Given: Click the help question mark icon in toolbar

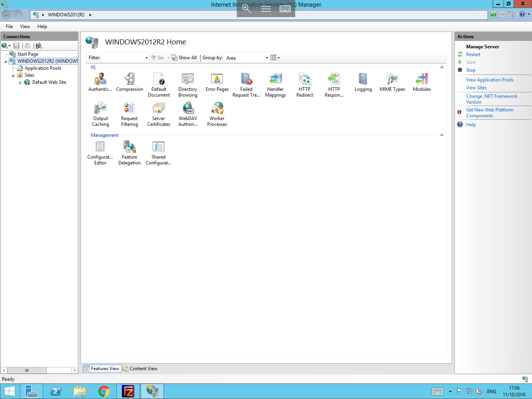Looking at the screenshot, I should (x=522, y=14).
